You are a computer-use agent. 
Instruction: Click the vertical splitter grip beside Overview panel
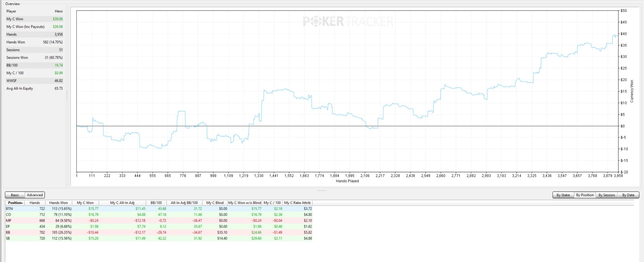click(67, 95)
